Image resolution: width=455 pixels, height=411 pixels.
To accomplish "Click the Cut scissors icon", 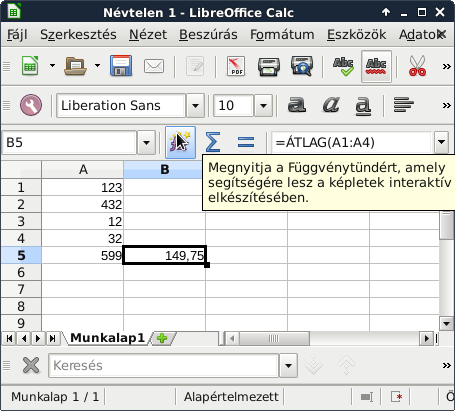I will coord(417,66).
